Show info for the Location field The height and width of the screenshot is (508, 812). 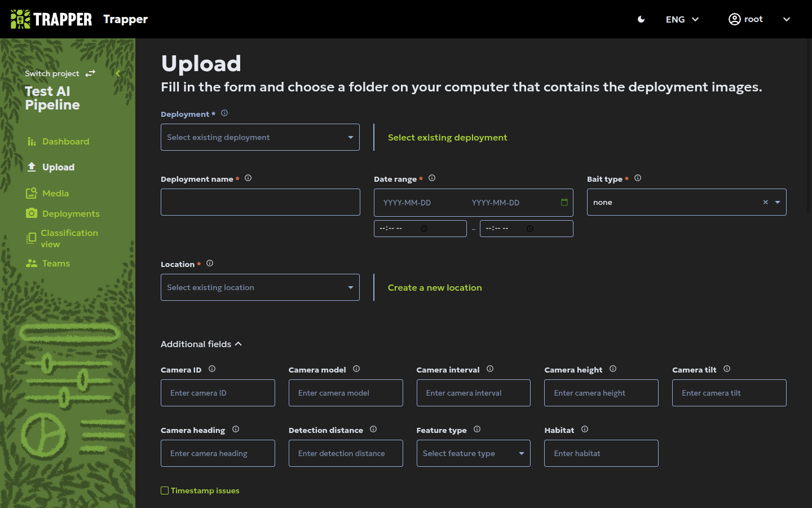click(x=210, y=263)
